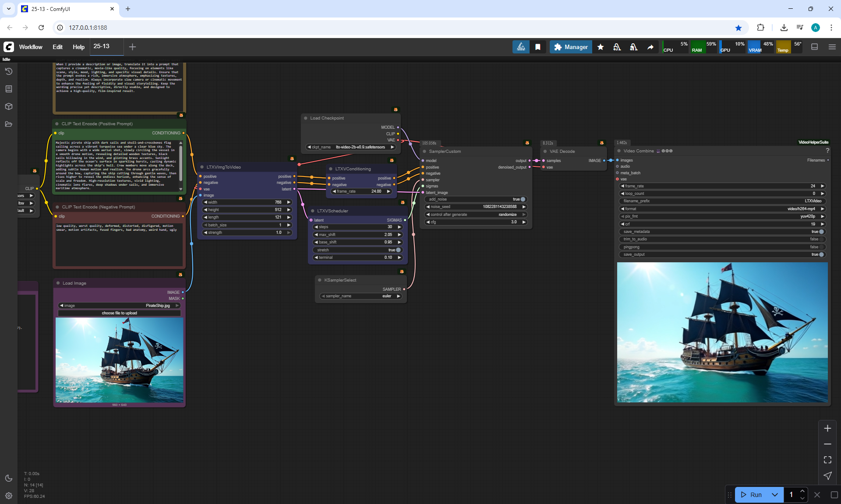
Task: Open the model library cube icon
Action: pyautogui.click(x=8, y=106)
